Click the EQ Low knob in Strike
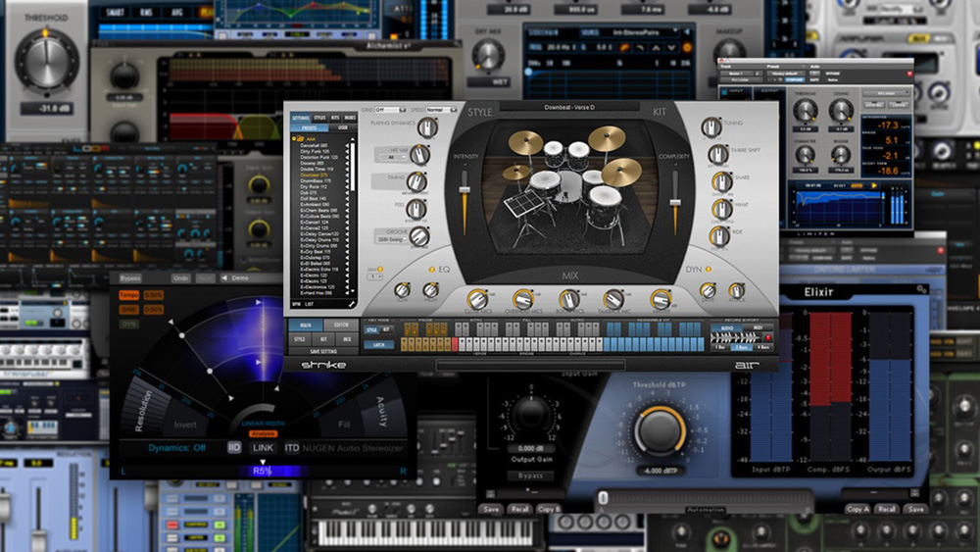 pos(403,290)
